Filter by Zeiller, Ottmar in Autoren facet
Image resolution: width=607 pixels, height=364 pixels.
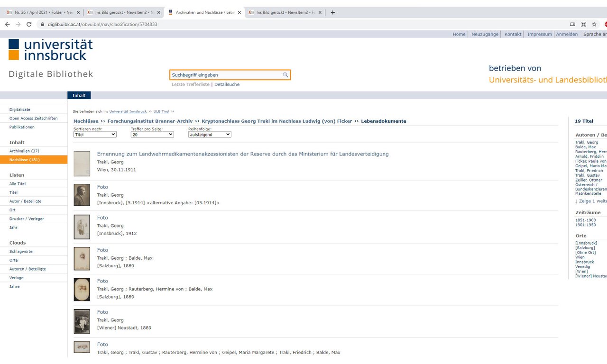pos(589,180)
